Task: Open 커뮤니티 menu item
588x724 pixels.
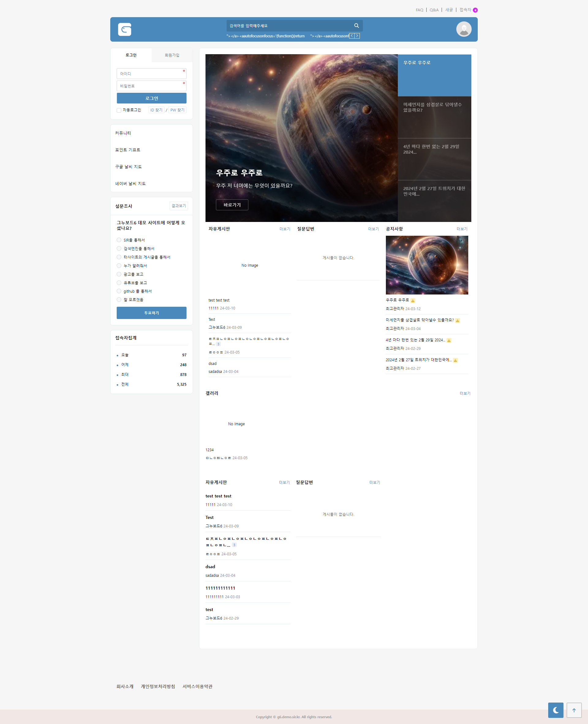Action: tap(123, 133)
